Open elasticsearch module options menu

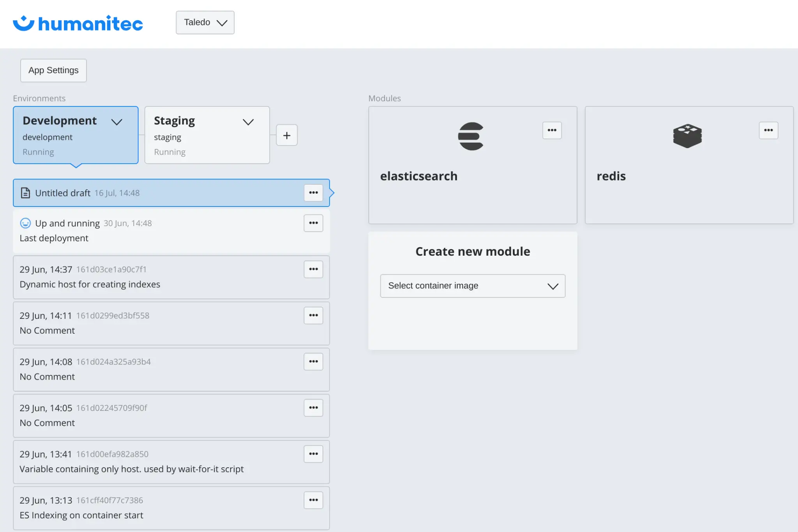tap(552, 130)
